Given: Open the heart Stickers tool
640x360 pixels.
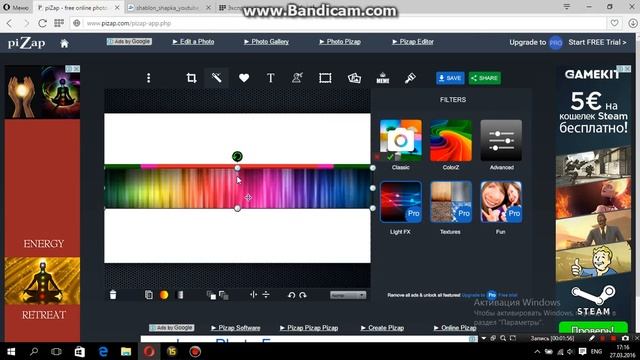Looking at the screenshot, I should [244, 78].
